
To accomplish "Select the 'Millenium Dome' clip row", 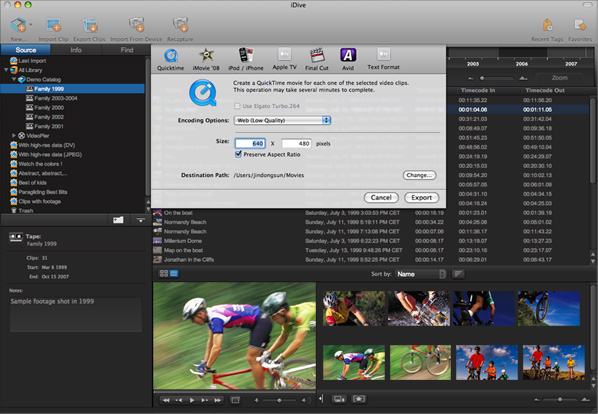I will coord(371,241).
